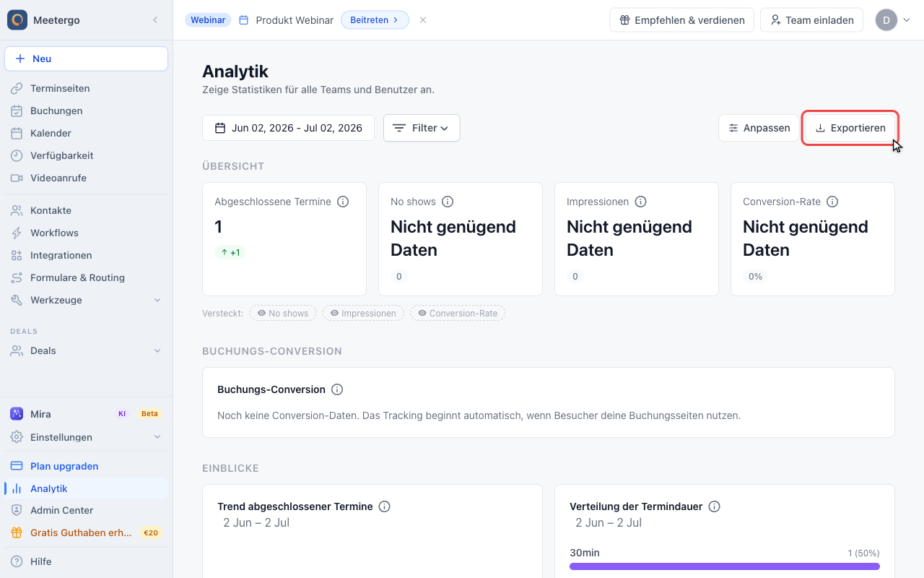Viewport: 924px width, 578px height.
Task: Open the Buchungen calendar-check icon
Action: [x=17, y=111]
